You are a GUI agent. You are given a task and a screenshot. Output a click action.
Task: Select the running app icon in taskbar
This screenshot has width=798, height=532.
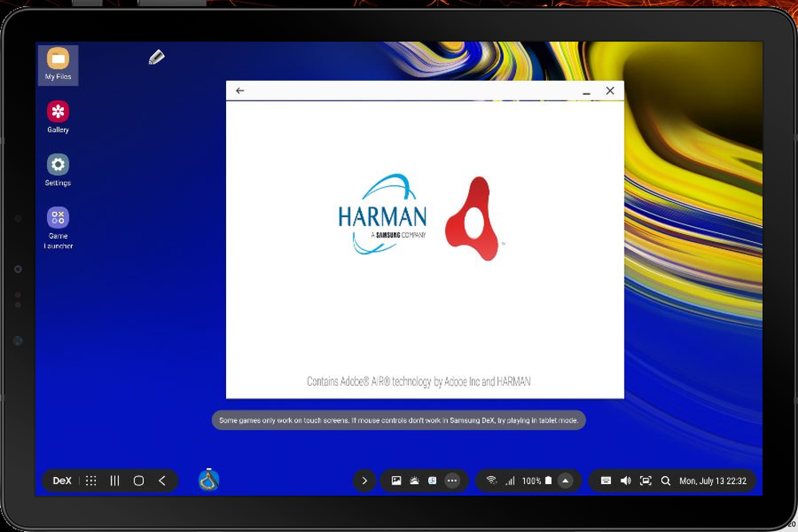click(x=208, y=480)
